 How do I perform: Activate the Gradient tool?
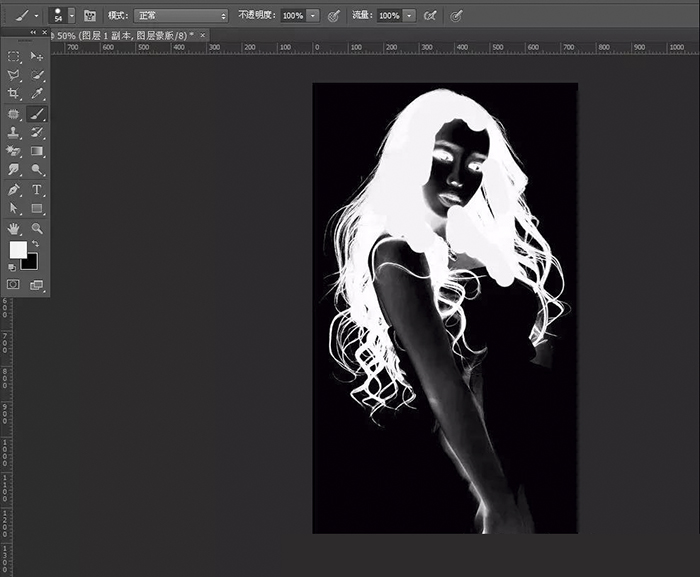pyautogui.click(x=37, y=151)
